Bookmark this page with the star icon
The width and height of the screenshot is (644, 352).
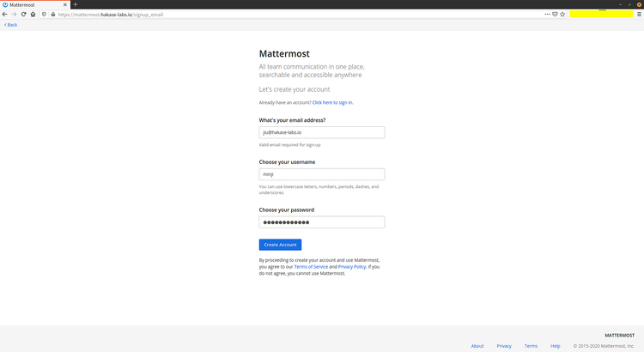point(562,15)
